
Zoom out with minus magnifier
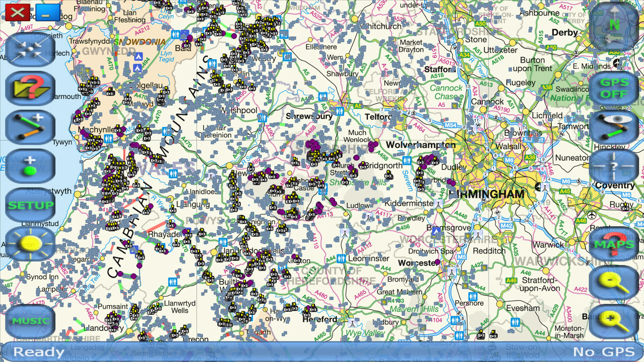(x=614, y=282)
